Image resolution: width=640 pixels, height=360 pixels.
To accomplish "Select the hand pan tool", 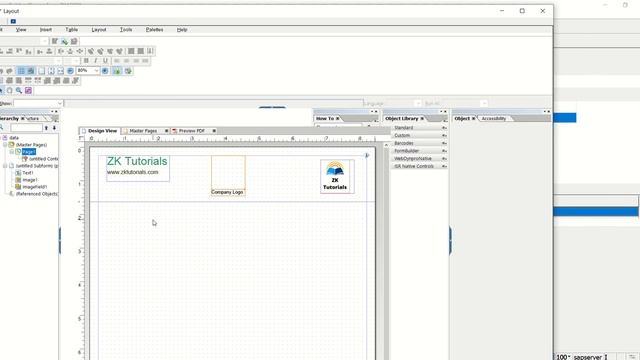I will pyautogui.click(x=9, y=91).
